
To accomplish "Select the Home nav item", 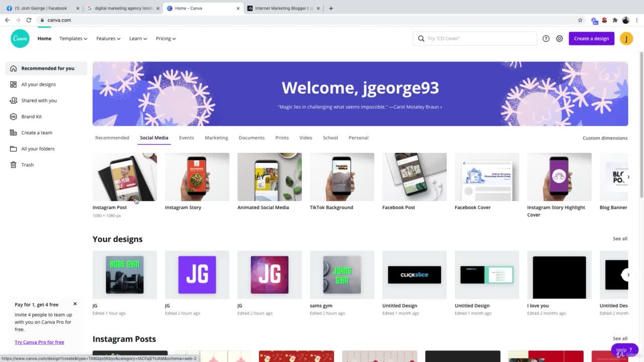I will 44,38.
